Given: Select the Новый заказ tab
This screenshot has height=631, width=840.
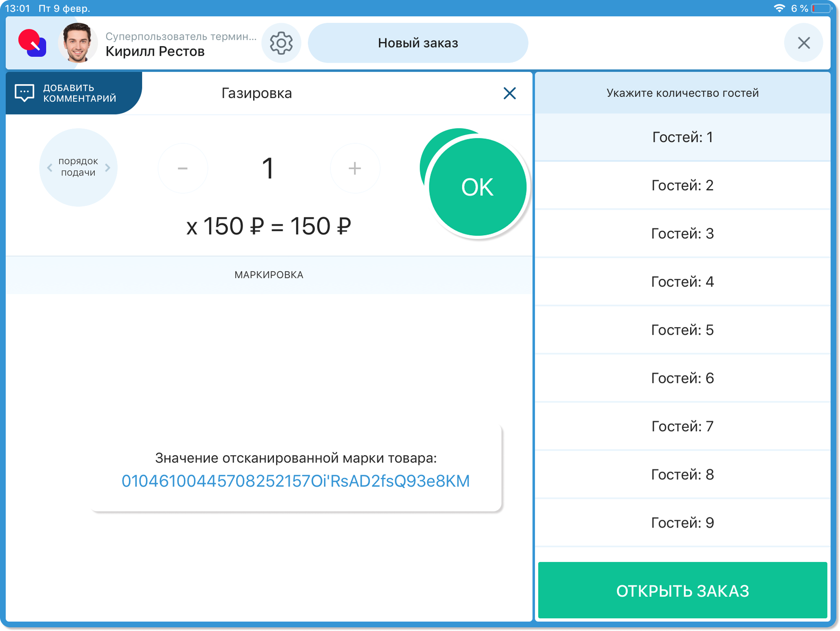Looking at the screenshot, I should pyautogui.click(x=418, y=43).
